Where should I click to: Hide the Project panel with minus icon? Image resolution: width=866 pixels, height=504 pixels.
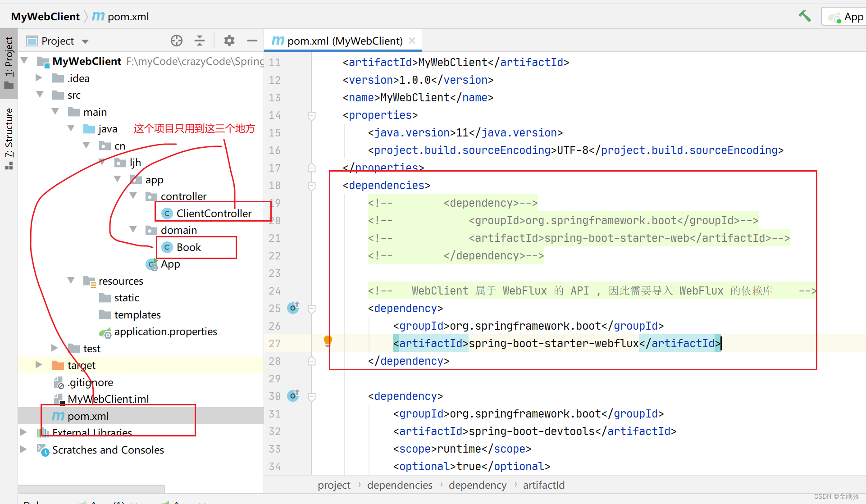point(252,41)
